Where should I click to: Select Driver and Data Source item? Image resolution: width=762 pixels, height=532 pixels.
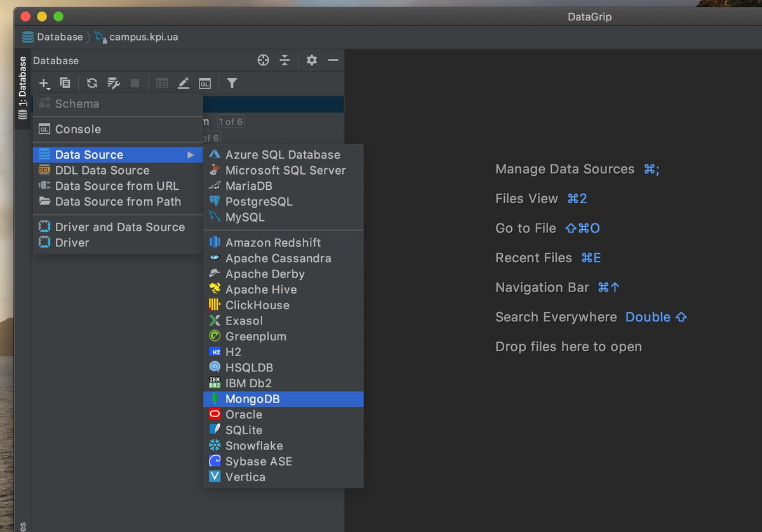pos(118,227)
